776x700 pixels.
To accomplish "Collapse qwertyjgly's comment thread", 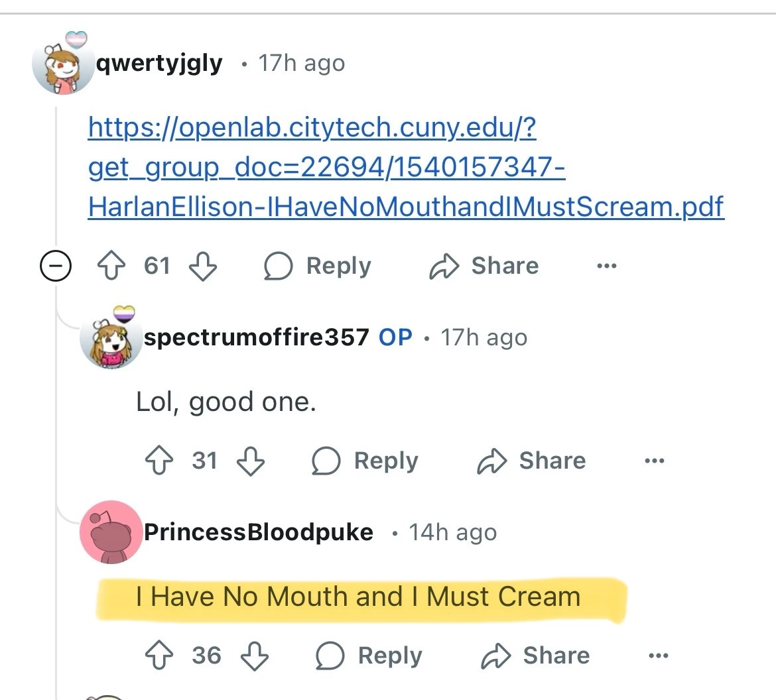I will (55, 267).
